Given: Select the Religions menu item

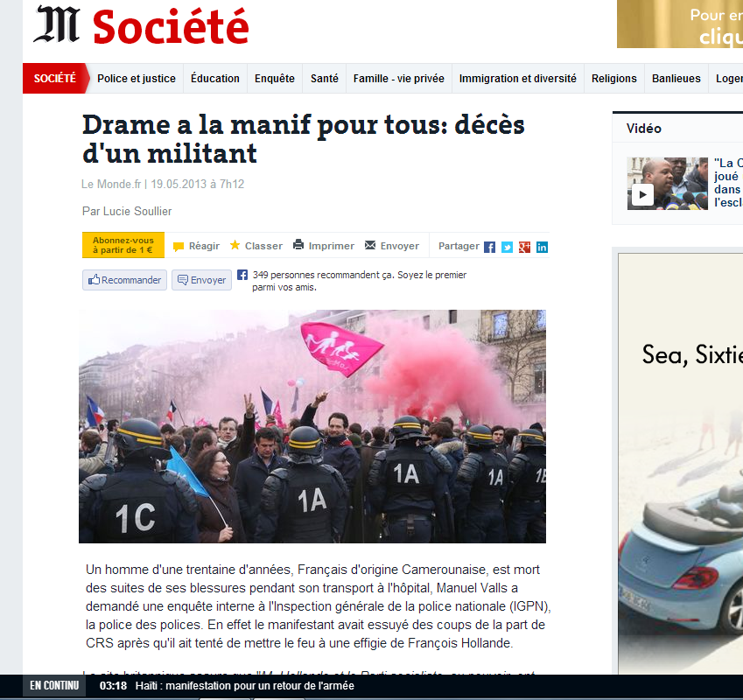Looking at the screenshot, I should pyautogui.click(x=614, y=79).
